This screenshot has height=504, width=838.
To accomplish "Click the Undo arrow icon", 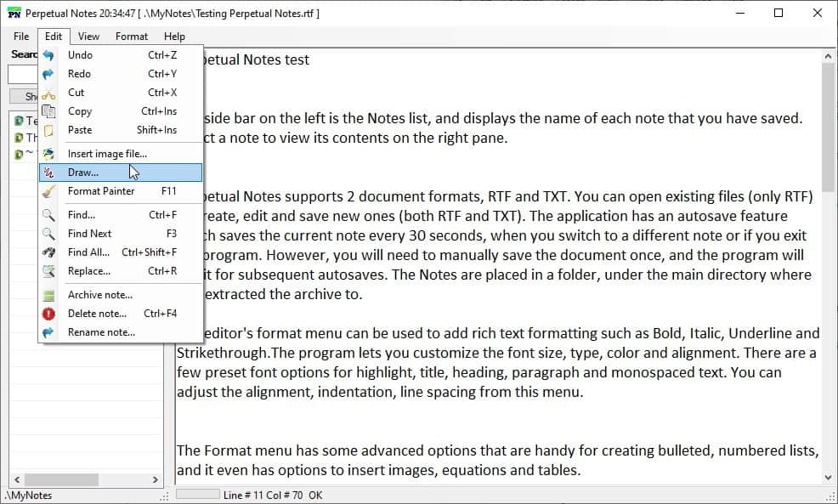I will click(49, 55).
